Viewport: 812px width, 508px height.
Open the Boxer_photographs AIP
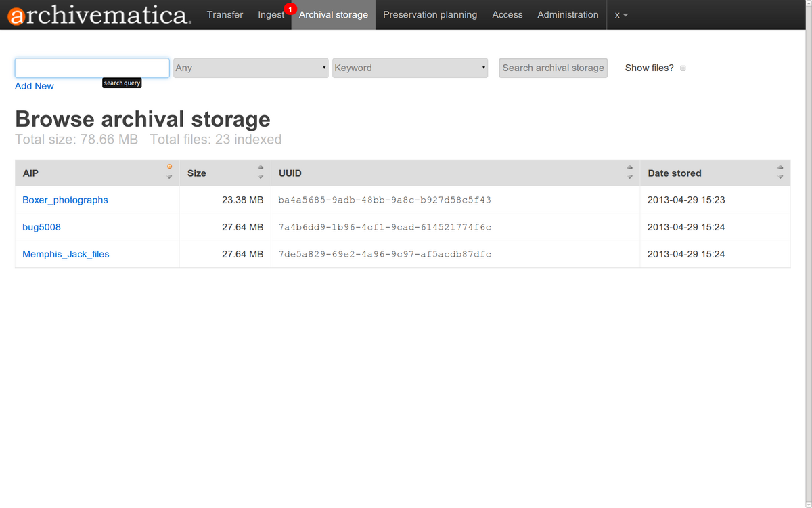pos(65,200)
